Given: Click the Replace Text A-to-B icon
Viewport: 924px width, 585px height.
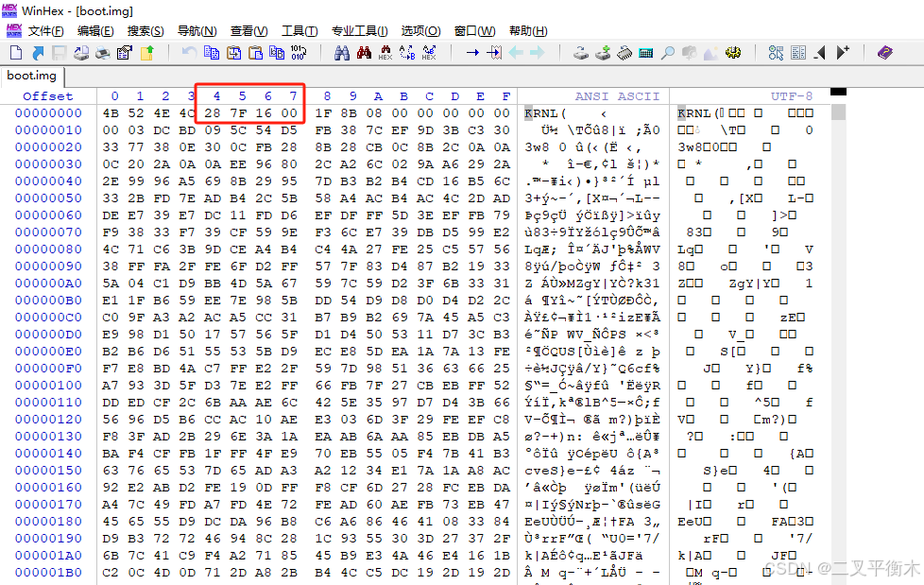Looking at the screenshot, I should pos(407,53).
